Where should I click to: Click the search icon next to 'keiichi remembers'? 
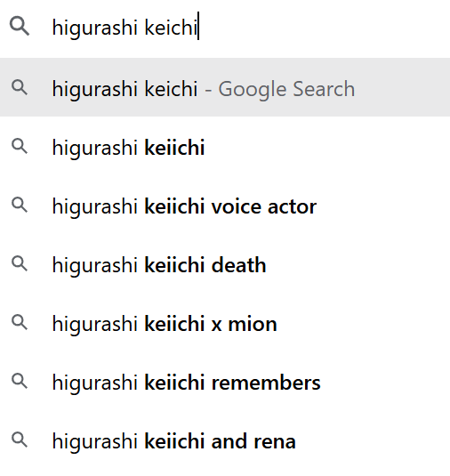click(x=20, y=381)
